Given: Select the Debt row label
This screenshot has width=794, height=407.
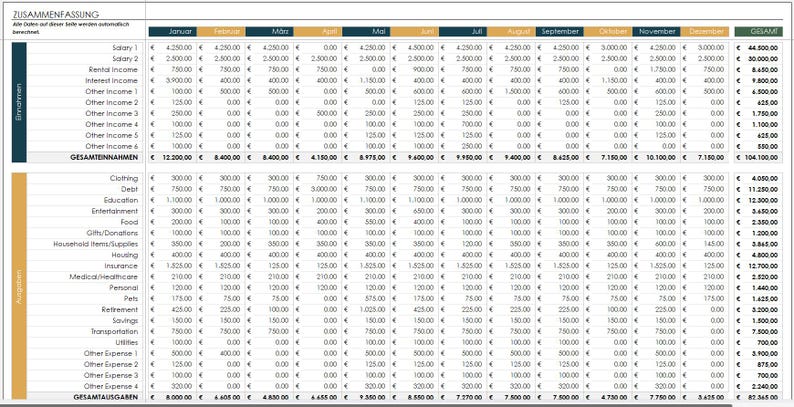Looking at the screenshot, I should click(x=130, y=189).
